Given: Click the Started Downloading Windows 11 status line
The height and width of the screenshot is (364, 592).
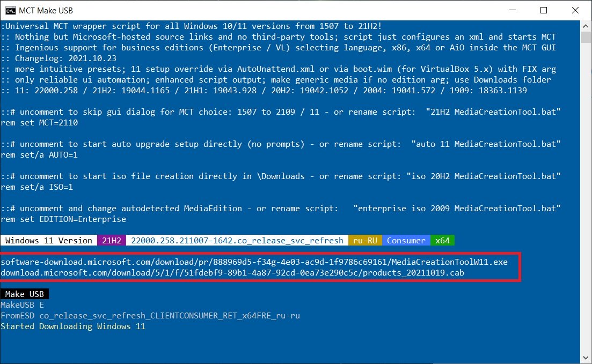Looking at the screenshot, I should tap(73, 326).
